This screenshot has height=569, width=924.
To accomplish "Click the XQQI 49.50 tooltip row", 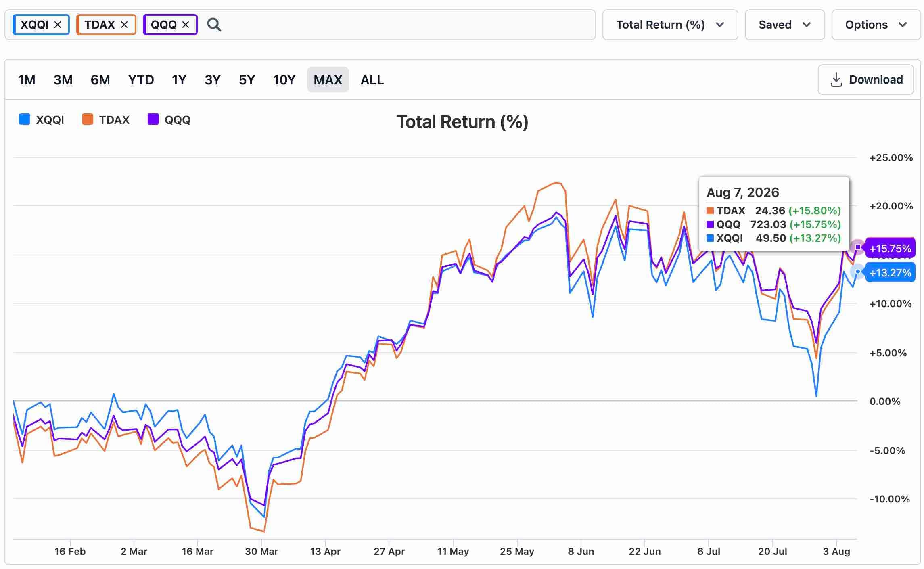I will tap(774, 238).
